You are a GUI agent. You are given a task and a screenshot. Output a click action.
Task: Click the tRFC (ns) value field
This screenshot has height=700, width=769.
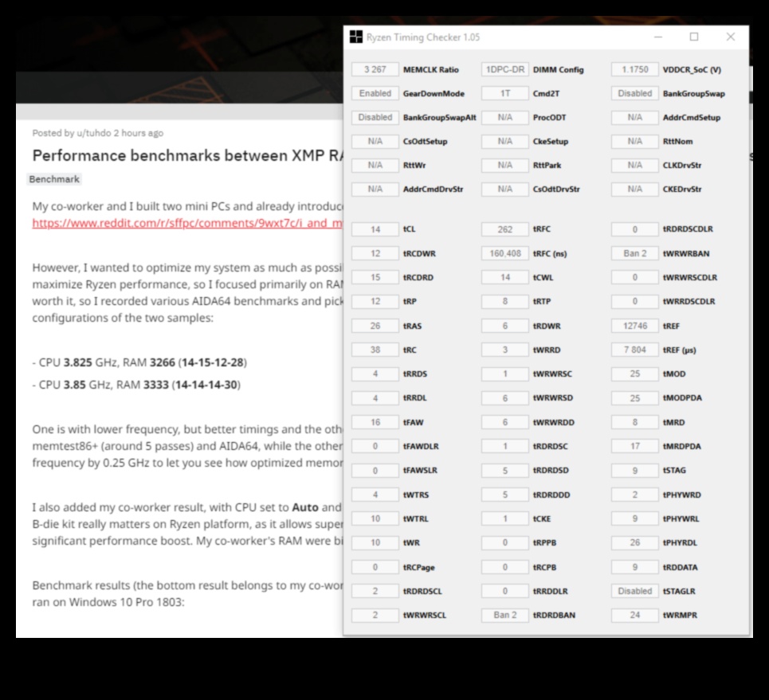504,254
